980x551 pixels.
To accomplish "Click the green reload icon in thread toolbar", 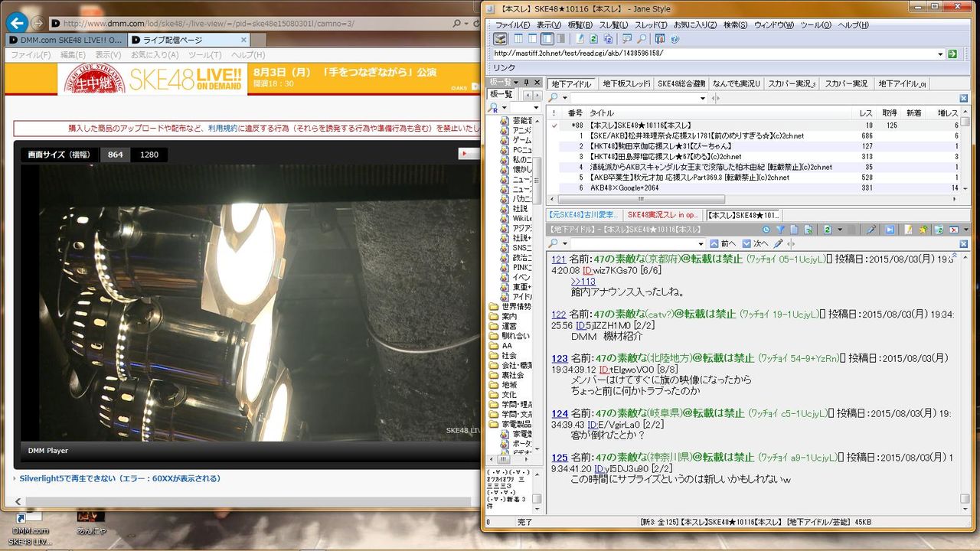I will tap(827, 230).
